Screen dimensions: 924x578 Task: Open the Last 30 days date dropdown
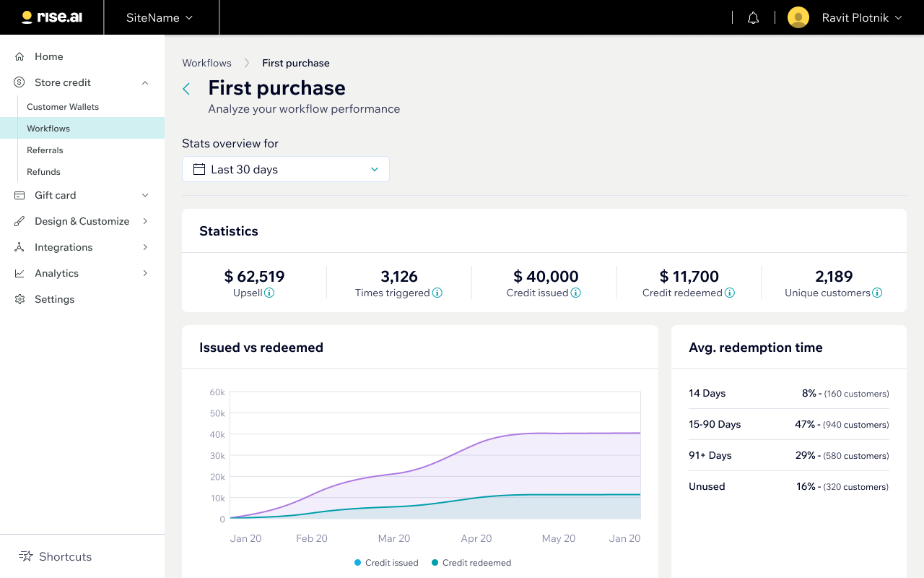286,169
